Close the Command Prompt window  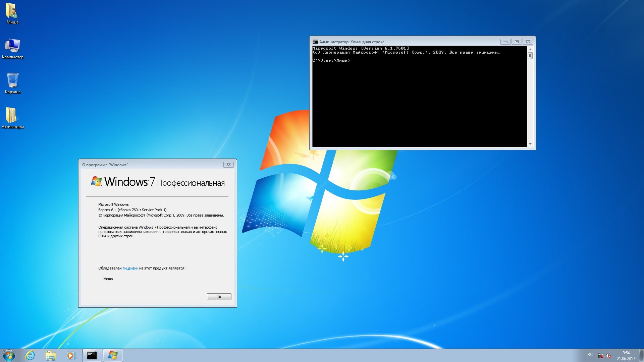pyautogui.click(x=528, y=42)
